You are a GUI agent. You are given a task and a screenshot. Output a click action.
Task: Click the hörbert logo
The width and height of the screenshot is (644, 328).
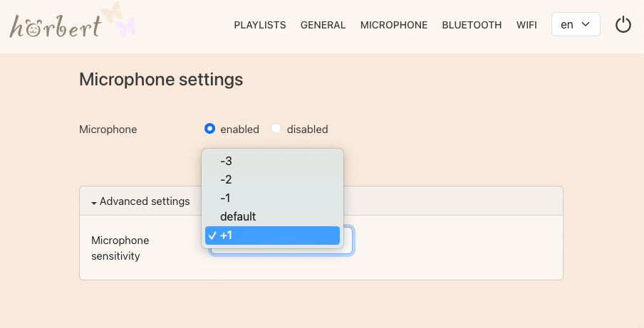56,26
